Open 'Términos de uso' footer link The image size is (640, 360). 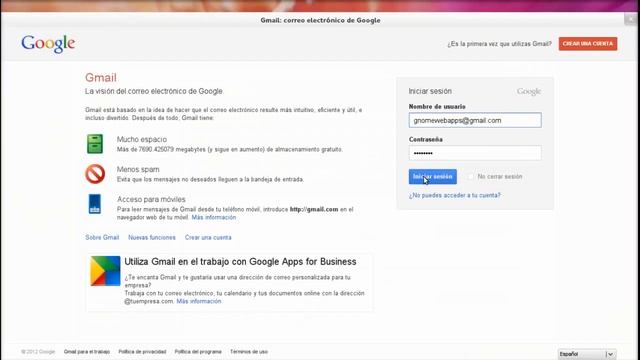(249, 352)
